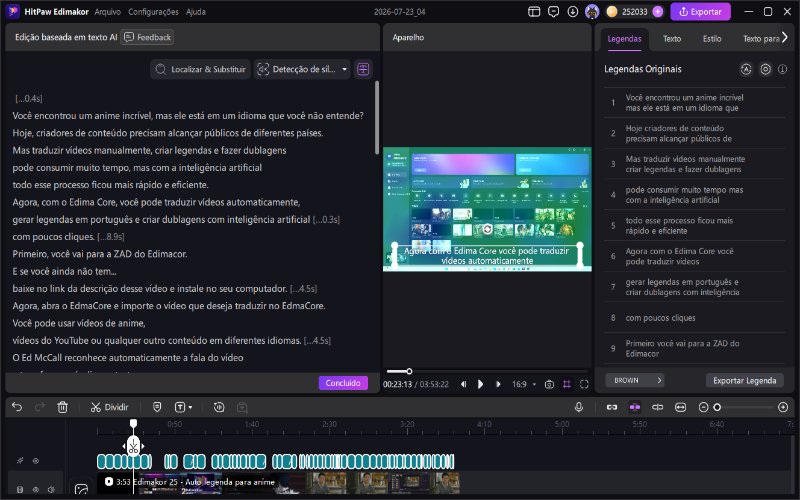This screenshot has height=500, width=800.
Task: Toggle the pin icon on subtitle track
Action: pyautogui.click(x=20, y=461)
